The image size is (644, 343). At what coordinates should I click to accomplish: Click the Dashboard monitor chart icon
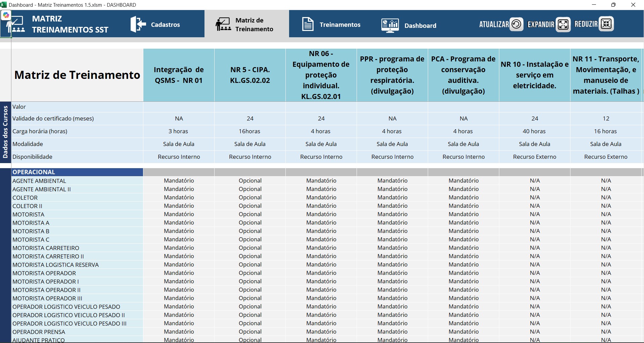click(390, 25)
